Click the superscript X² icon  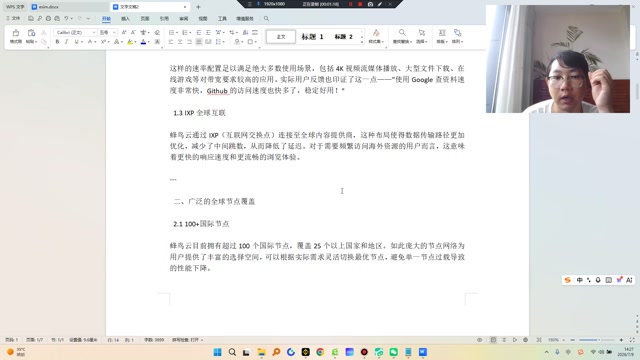103,42
